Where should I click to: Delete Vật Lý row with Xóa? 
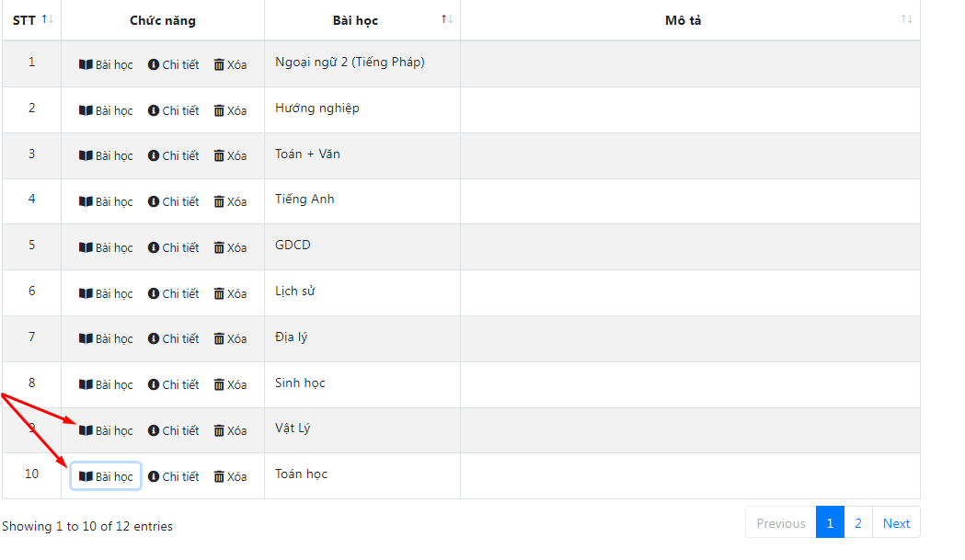[x=230, y=430]
